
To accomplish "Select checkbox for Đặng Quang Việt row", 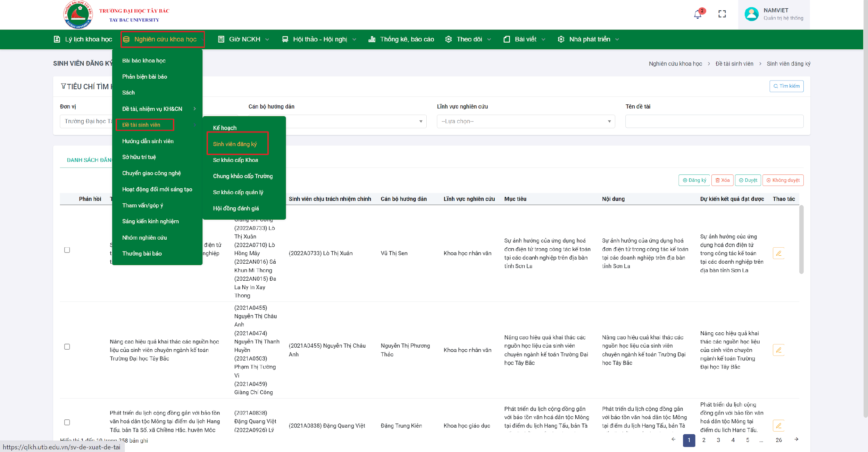I will coord(67,422).
